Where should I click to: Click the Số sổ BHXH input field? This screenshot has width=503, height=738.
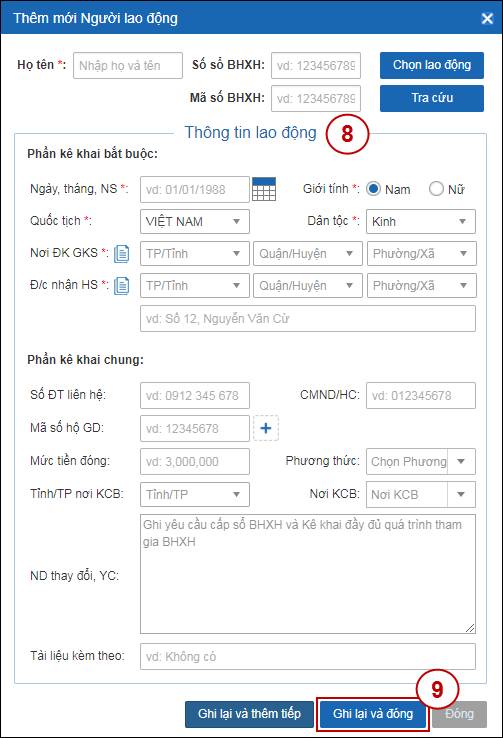tap(316, 65)
